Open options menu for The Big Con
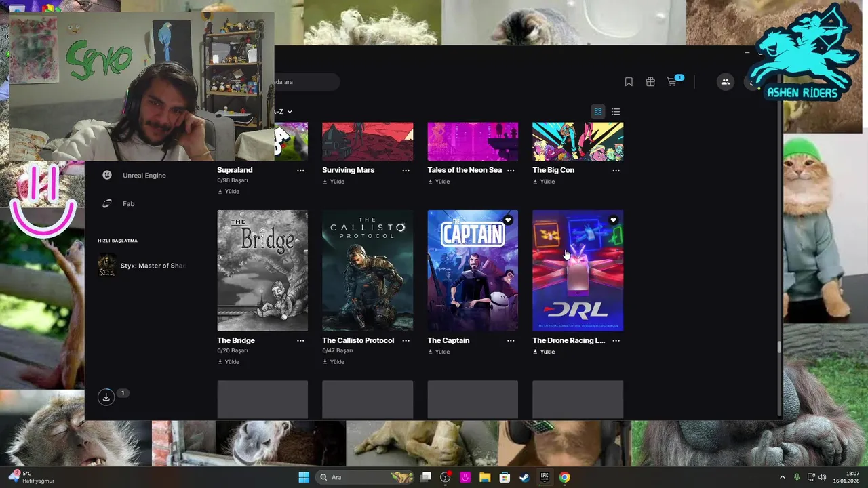This screenshot has height=488, width=868. pyautogui.click(x=616, y=171)
